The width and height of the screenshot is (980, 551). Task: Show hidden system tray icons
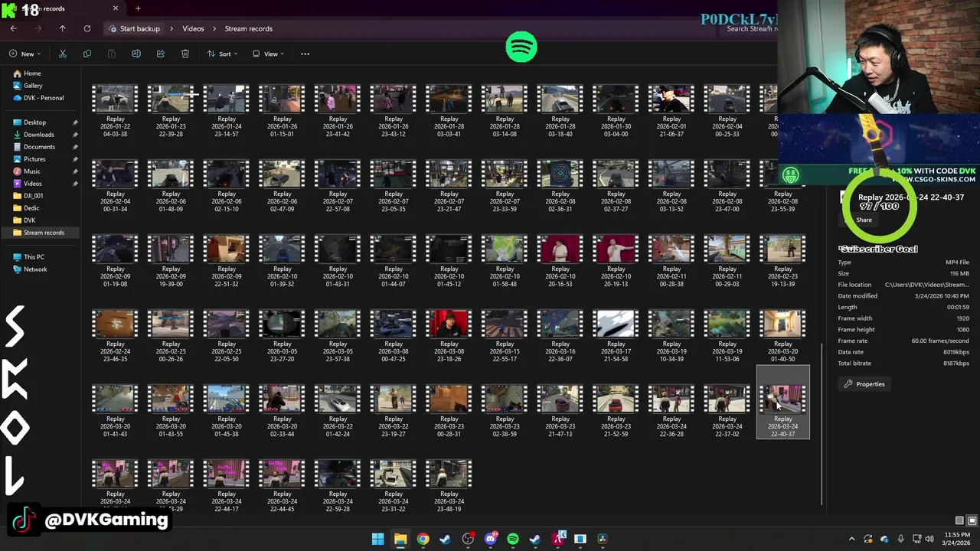click(851, 539)
